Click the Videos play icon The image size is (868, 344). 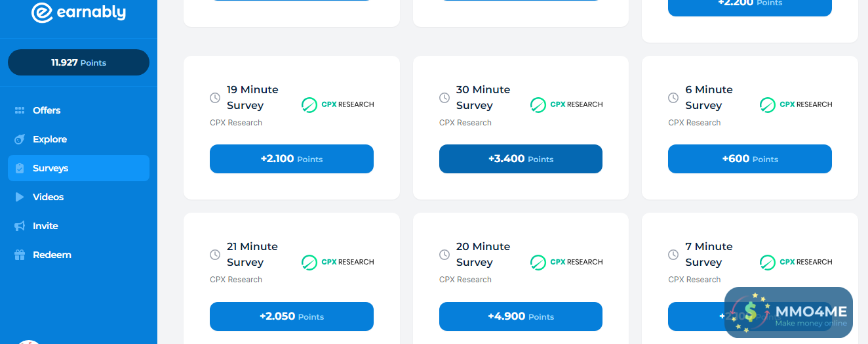(20, 197)
